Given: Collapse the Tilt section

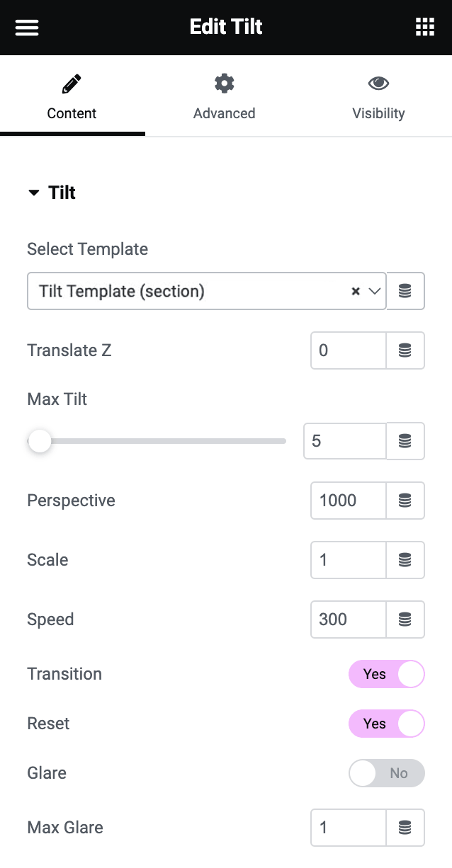Looking at the screenshot, I should pos(52,193).
